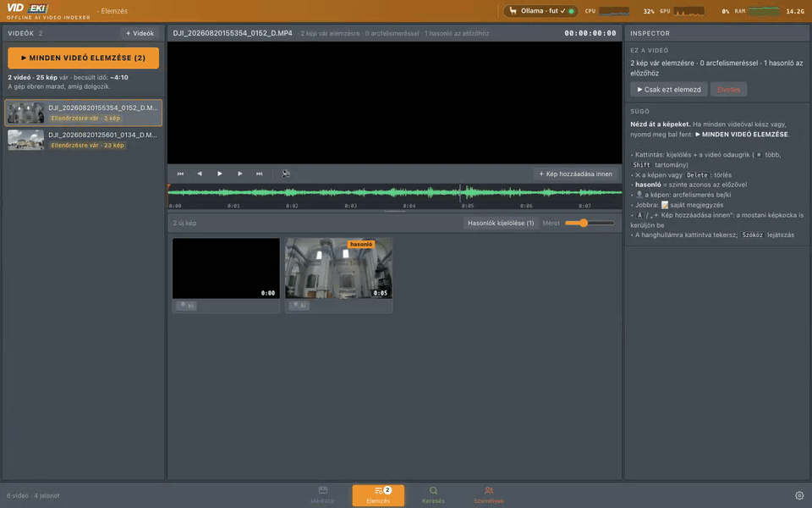The width and height of the screenshot is (812, 508).
Task: Click the CPU usage graph
Action: coord(614,11)
